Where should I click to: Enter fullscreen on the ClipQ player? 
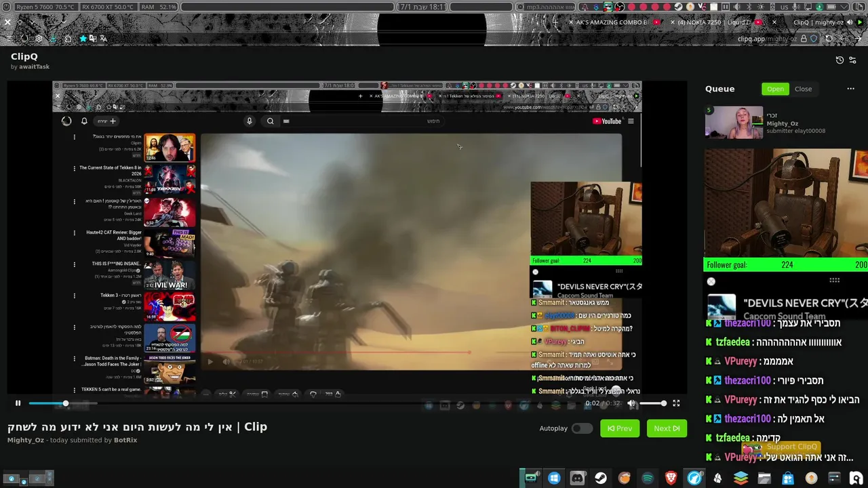pos(676,403)
